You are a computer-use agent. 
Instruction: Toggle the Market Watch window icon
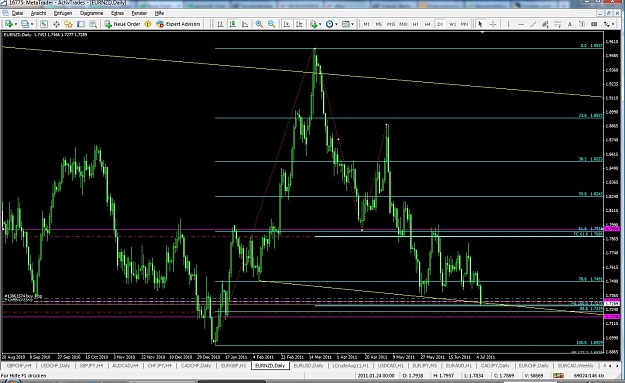[44, 24]
